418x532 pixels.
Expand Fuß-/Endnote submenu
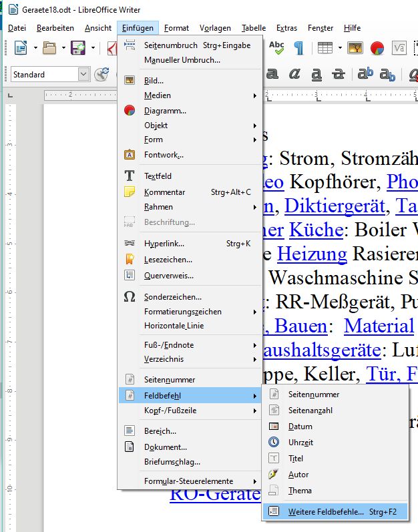(190, 344)
